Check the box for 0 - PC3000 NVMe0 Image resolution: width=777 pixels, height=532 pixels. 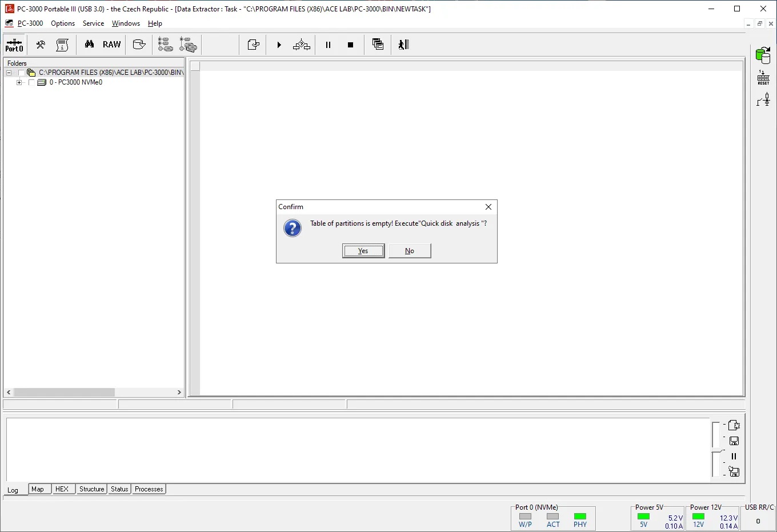click(31, 82)
